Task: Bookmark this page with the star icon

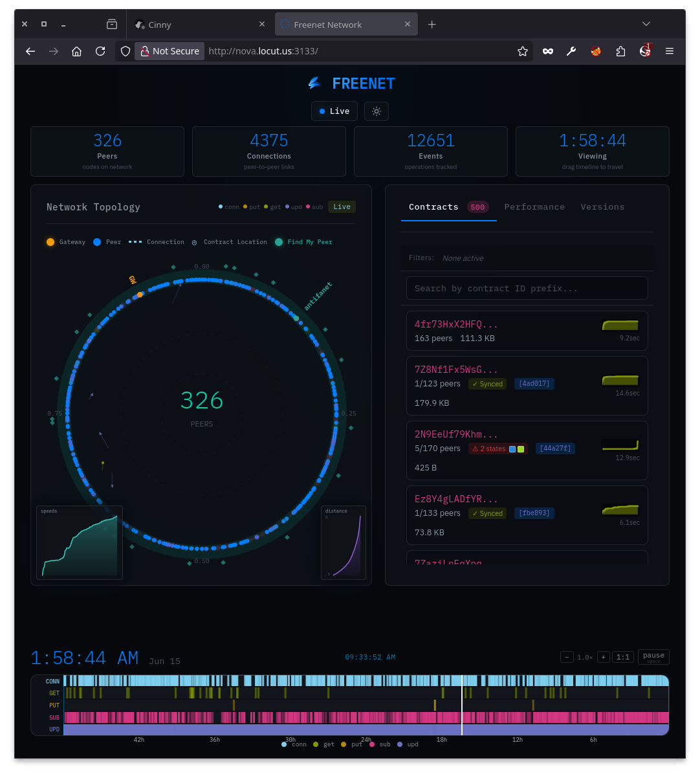Action: (523, 51)
